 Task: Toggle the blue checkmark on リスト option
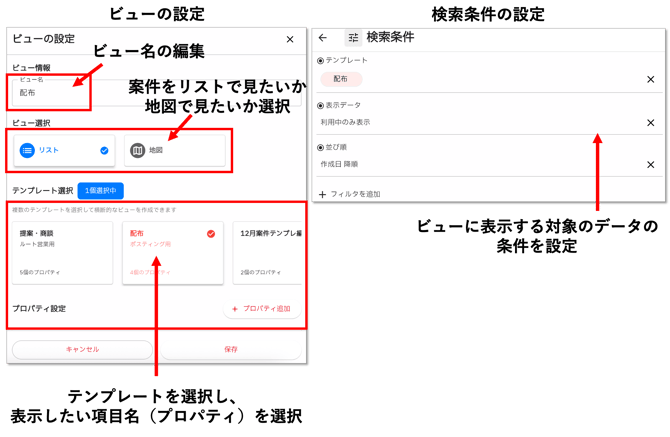tap(104, 150)
